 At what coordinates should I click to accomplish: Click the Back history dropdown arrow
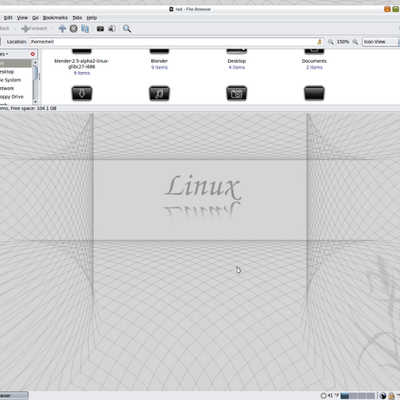[16, 29]
